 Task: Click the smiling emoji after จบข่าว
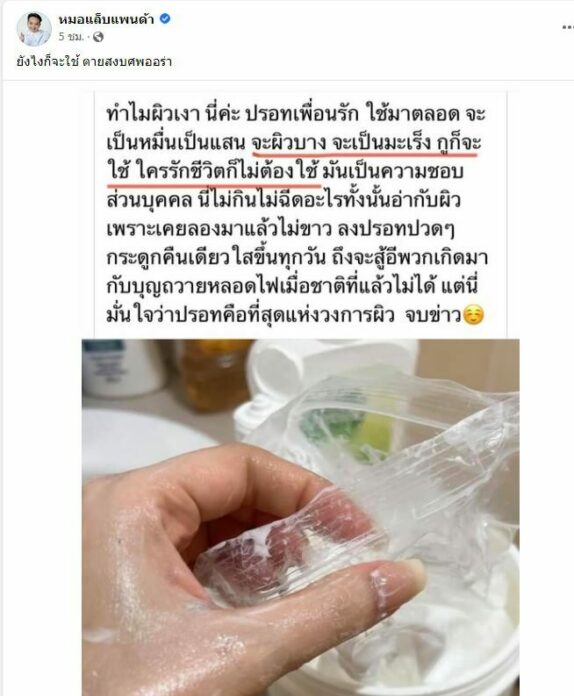[x=473, y=315]
